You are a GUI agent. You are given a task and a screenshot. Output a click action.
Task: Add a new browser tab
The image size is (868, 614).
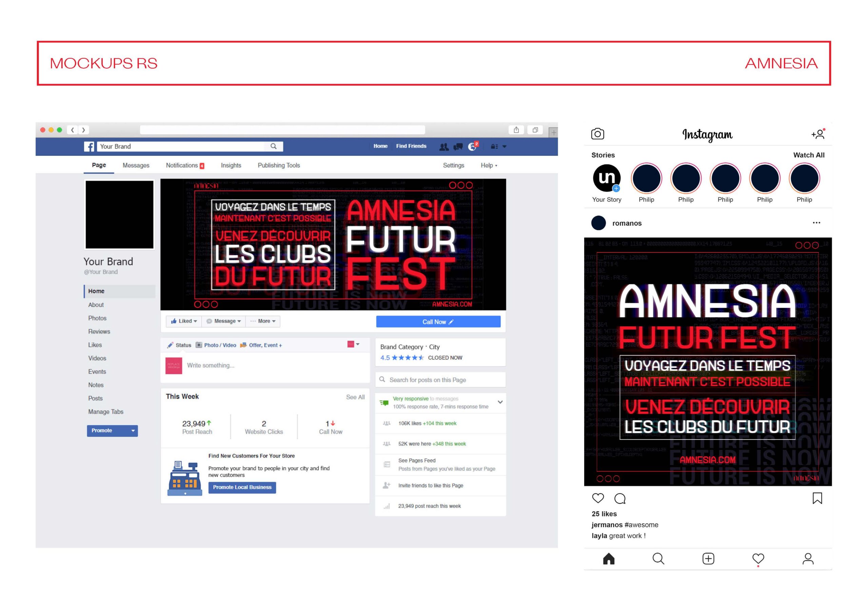click(x=553, y=132)
